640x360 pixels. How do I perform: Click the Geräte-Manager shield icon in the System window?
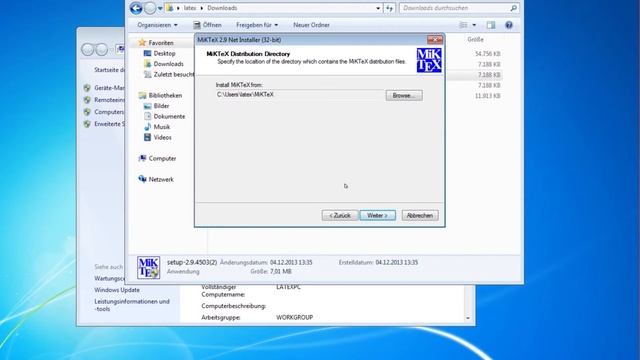(x=87, y=88)
